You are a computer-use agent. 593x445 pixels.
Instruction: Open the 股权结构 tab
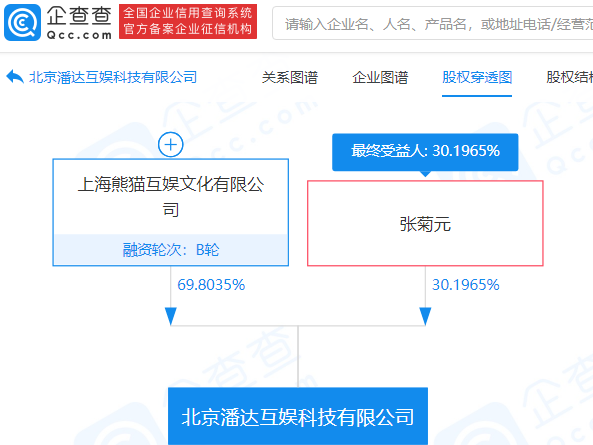[x=570, y=78]
